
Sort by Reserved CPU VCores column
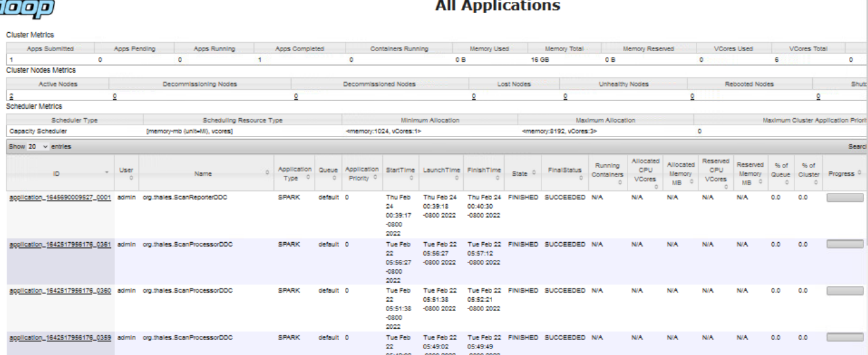click(x=715, y=173)
